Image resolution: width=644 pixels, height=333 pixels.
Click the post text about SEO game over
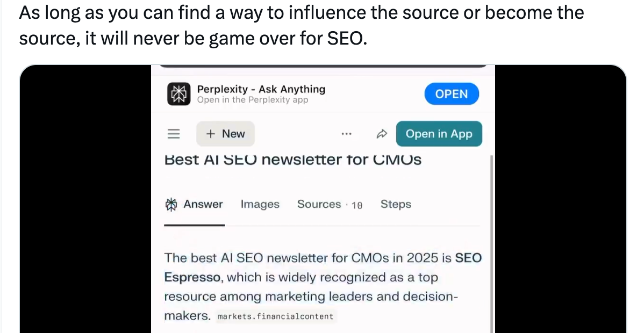[x=301, y=25]
